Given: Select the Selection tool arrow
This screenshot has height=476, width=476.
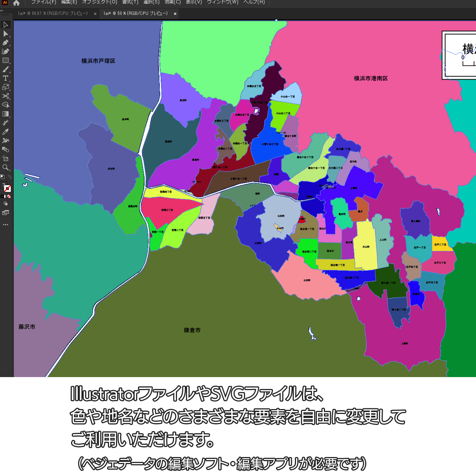Looking at the screenshot, I should tap(6, 25).
